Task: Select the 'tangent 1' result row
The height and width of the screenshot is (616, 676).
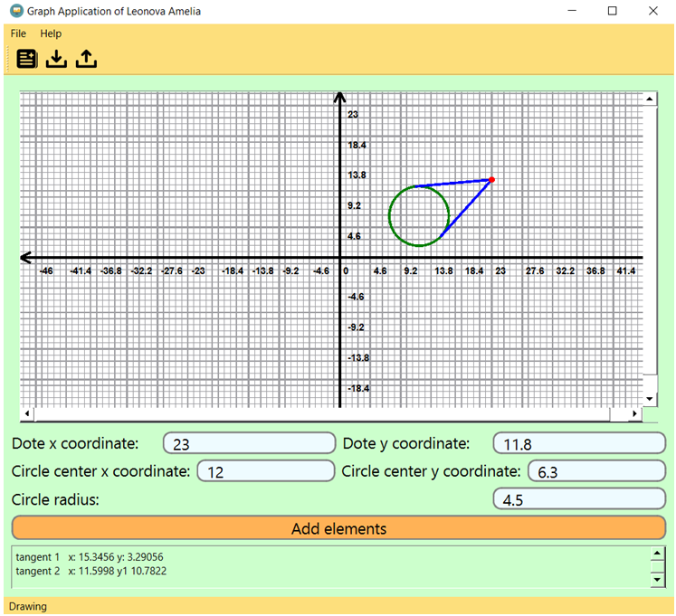Action: [x=90, y=556]
